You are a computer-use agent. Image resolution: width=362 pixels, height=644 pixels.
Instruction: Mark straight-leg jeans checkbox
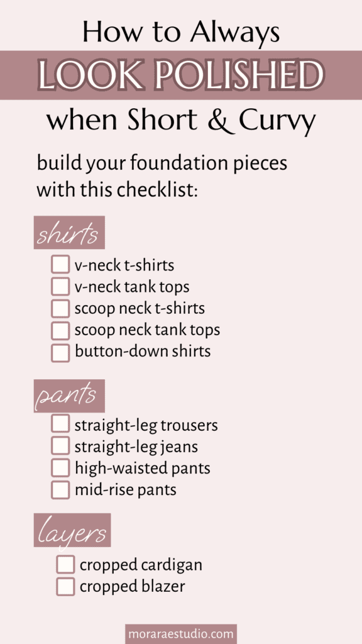(x=60, y=446)
